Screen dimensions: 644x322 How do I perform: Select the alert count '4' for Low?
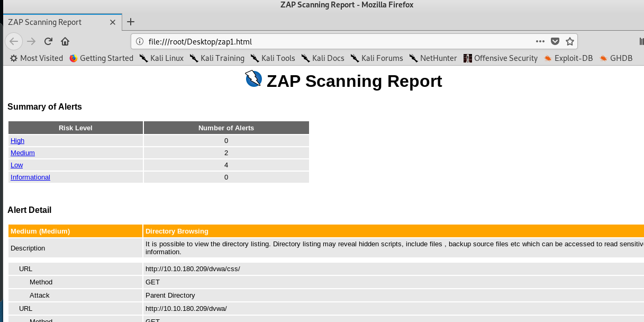click(x=226, y=165)
